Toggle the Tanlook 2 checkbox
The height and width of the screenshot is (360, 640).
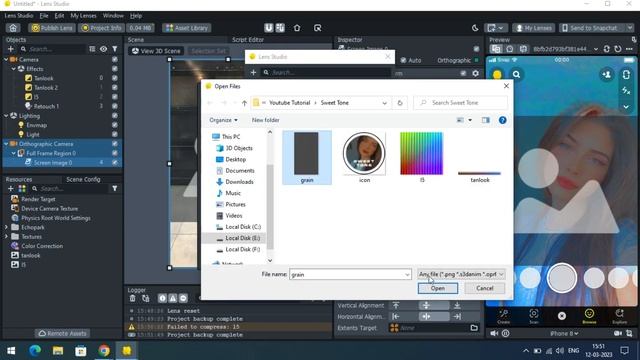point(115,87)
